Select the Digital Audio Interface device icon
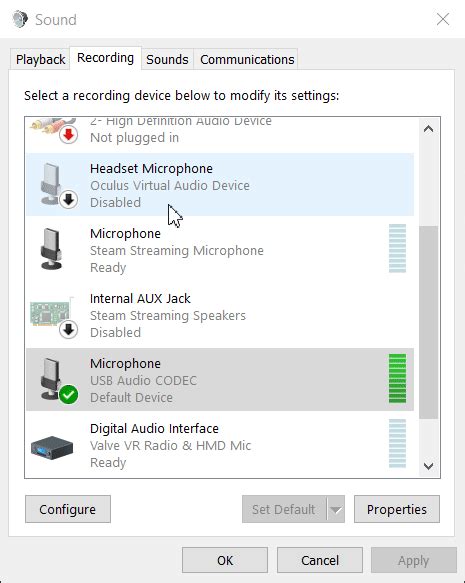Image resolution: width=465 pixels, height=583 pixels. [52, 447]
